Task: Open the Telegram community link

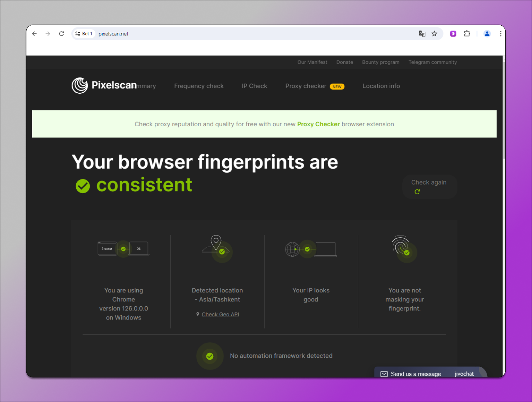Action: pos(432,62)
